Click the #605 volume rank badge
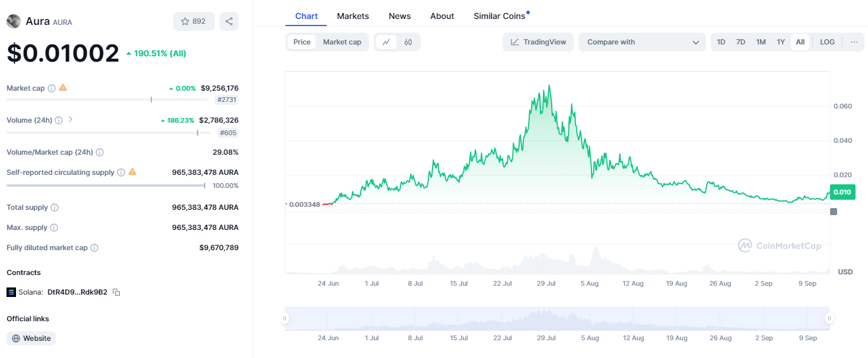The image size is (868, 358). pos(228,133)
